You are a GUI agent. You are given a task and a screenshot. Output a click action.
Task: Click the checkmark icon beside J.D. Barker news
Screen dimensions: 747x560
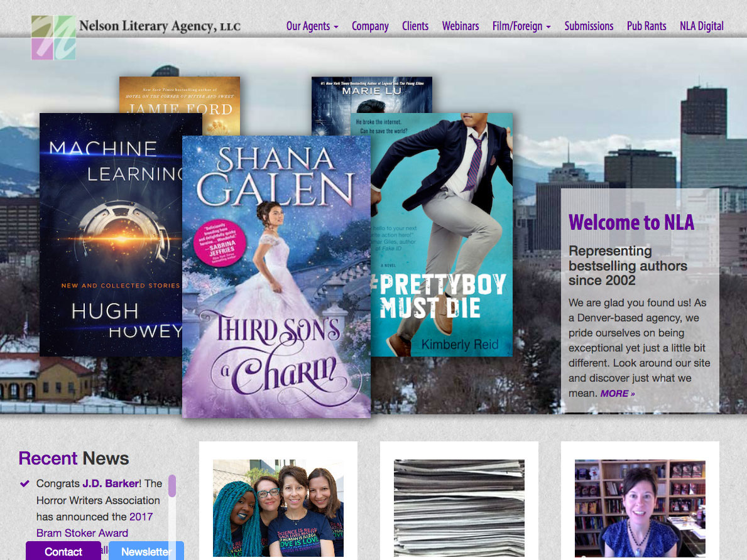(25, 484)
